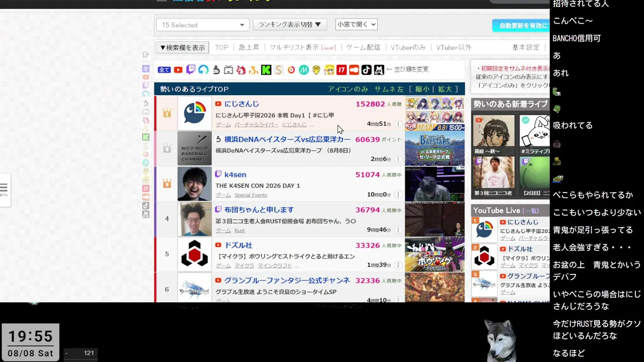Open options menu for 横浜DeNAベイスターズ row
Viewport: 644px width, 362px height.
tap(398, 159)
